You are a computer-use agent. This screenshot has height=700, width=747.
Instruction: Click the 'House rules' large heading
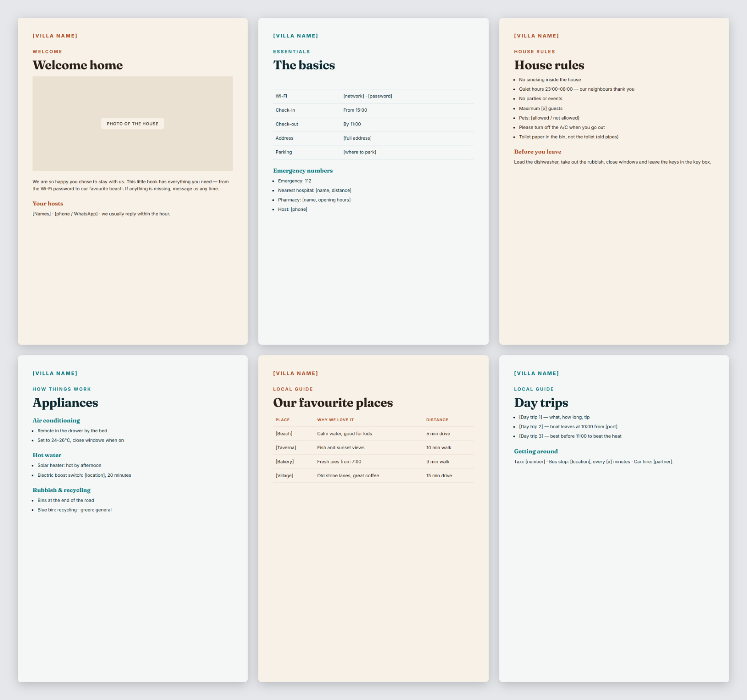point(549,65)
